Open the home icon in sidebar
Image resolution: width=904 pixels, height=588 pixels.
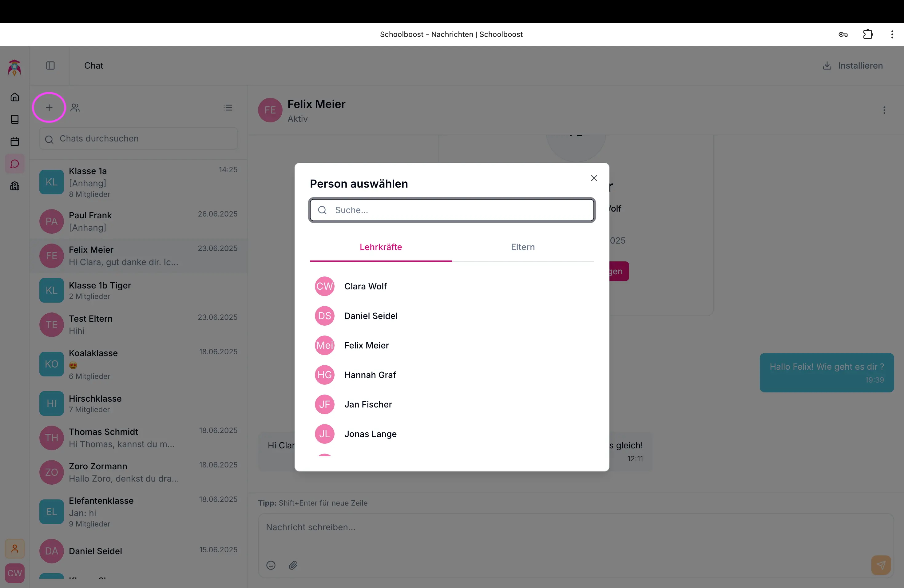point(15,97)
